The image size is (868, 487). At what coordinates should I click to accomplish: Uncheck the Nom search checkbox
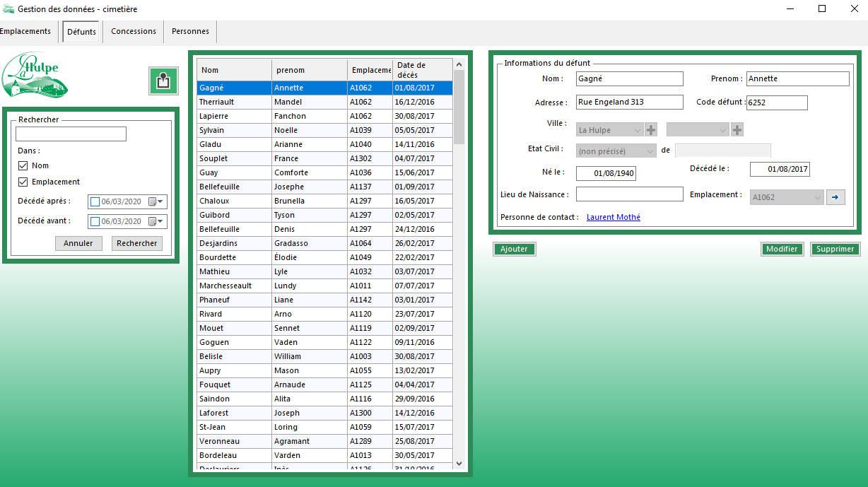(x=23, y=165)
